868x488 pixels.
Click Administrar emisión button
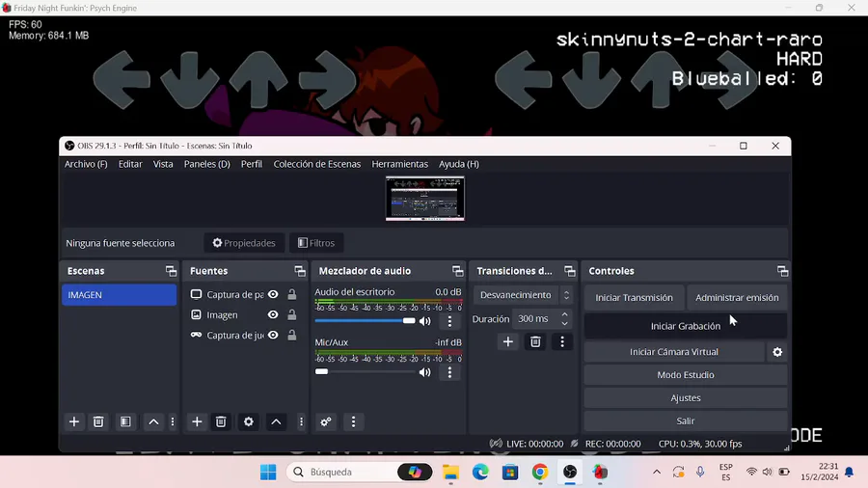[x=737, y=298]
